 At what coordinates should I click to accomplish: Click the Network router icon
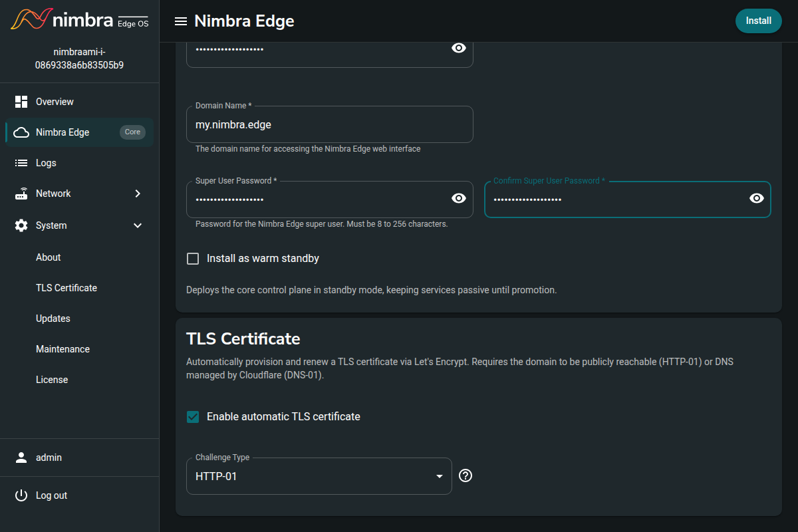coord(21,194)
